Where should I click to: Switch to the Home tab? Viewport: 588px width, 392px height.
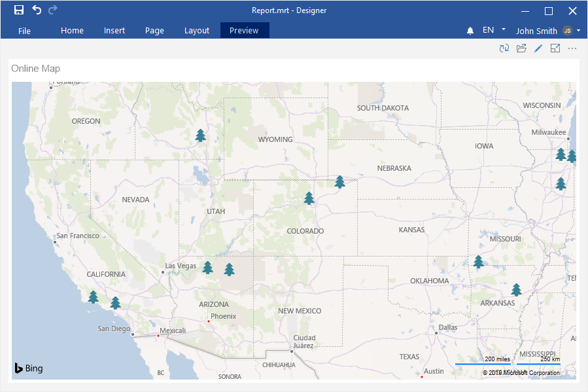click(72, 31)
